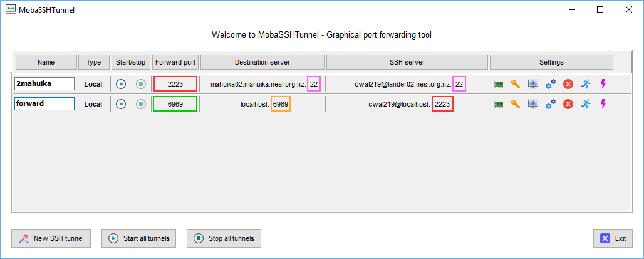Stop the 2mahuika tunnel with stop button

pyautogui.click(x=141, y=84)
